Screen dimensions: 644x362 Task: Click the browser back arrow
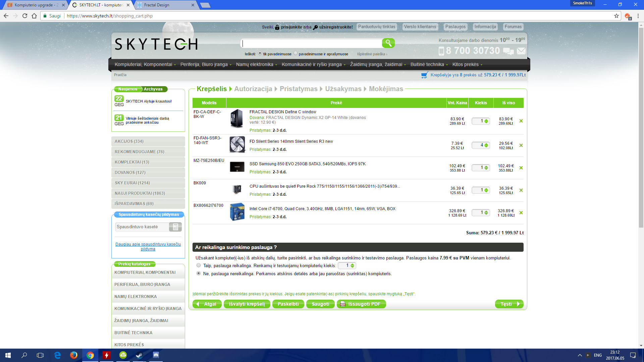click(x=6, y=16)
